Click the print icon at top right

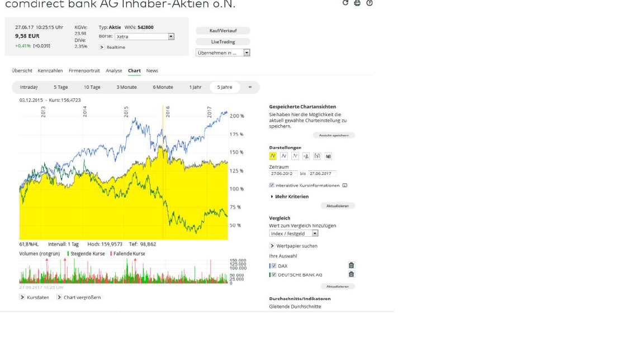pyautogui.click(x=357, y=3)
